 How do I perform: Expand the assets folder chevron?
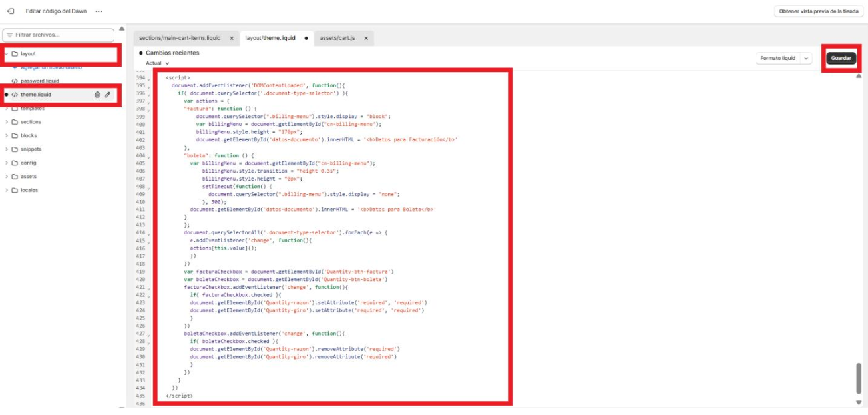coord(7,177)
